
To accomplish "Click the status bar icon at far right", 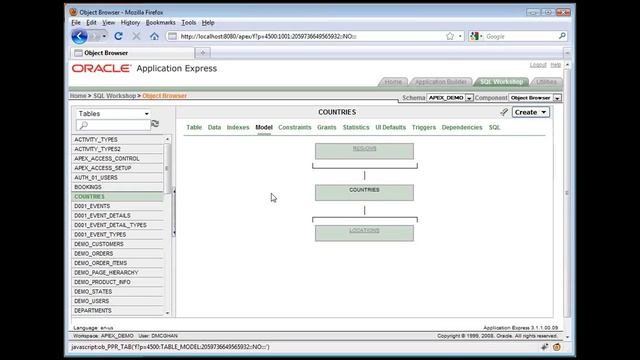I will [557, 347].
